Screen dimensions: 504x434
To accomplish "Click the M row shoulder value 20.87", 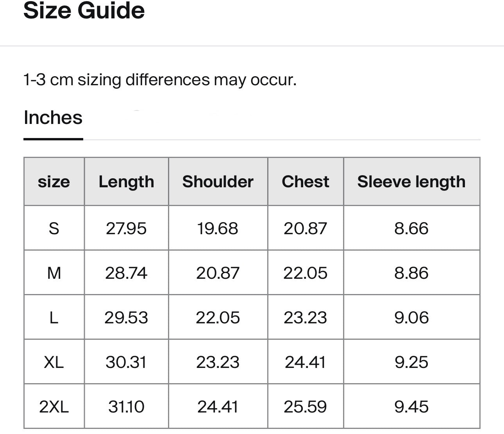I will pyautogui.click(x=218, y=273).
